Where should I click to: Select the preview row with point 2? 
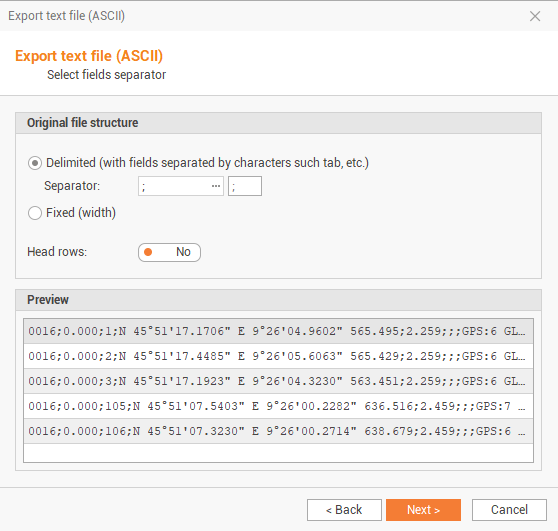pos(278,356)
